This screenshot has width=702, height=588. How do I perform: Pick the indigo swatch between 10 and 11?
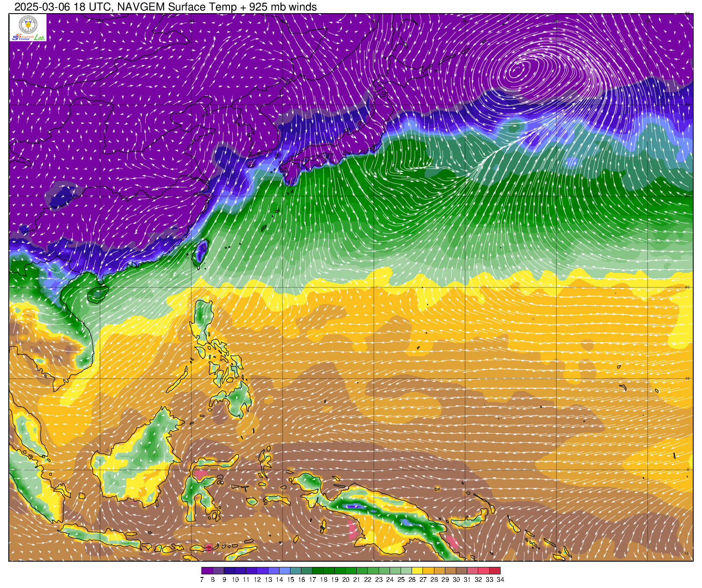point(240,570)
